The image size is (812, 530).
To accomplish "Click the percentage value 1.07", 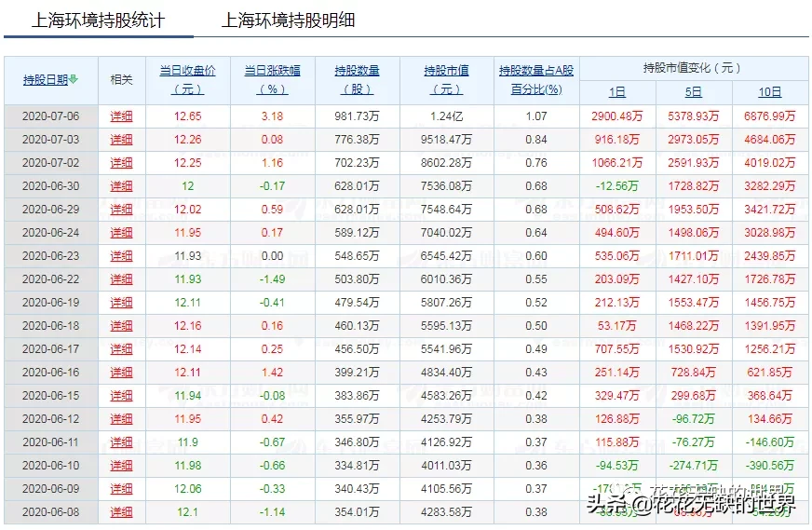I will click(536, 116).
